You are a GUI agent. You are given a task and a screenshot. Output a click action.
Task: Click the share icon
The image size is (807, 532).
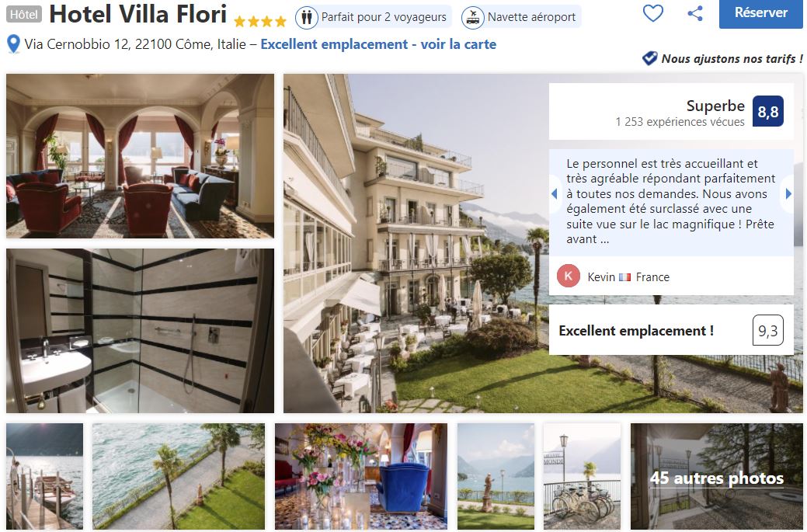[695, 13]
